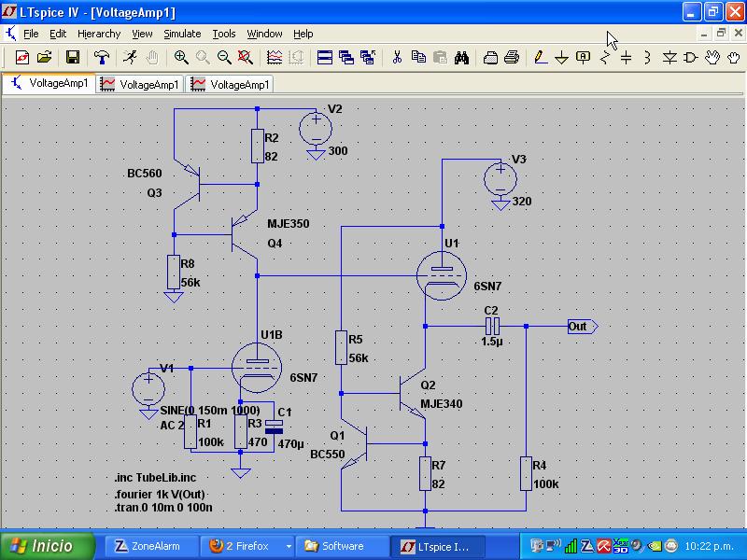The width and height of the screenshot is (747, 560).
Task: Click the MJE350 transistor label
Action: (x=289, y=224)
